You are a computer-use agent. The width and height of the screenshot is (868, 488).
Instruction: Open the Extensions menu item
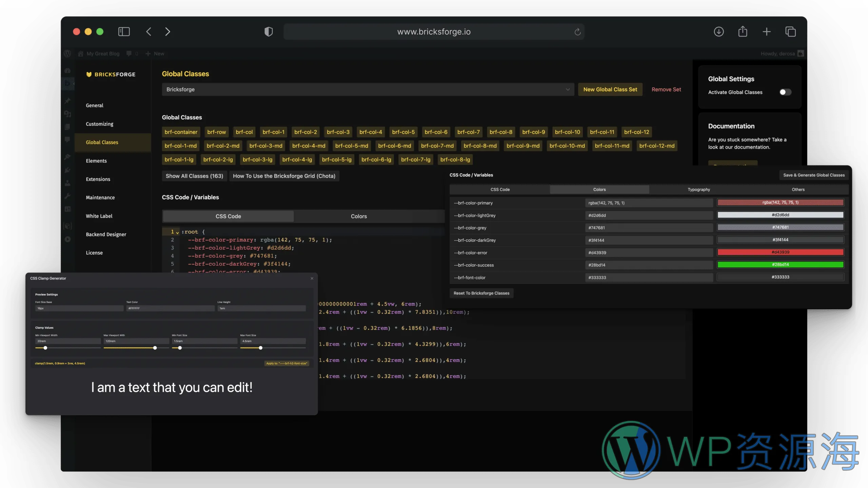point(98,179)
